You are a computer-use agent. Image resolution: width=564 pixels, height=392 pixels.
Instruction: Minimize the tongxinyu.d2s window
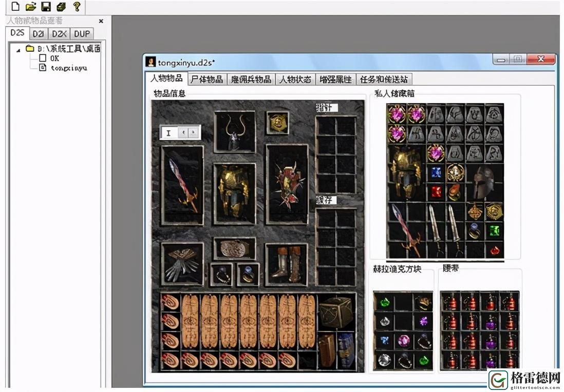pyautogui.click(x=501, y=60)
